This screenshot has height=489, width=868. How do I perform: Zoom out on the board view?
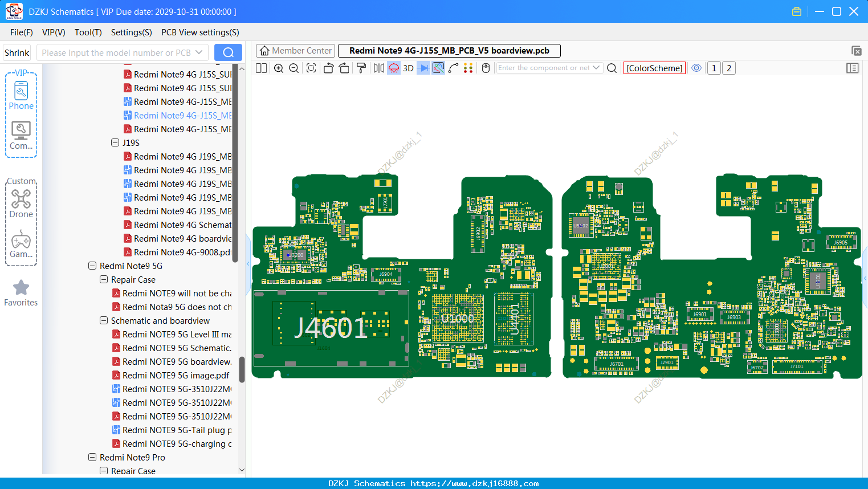point(294,68)
